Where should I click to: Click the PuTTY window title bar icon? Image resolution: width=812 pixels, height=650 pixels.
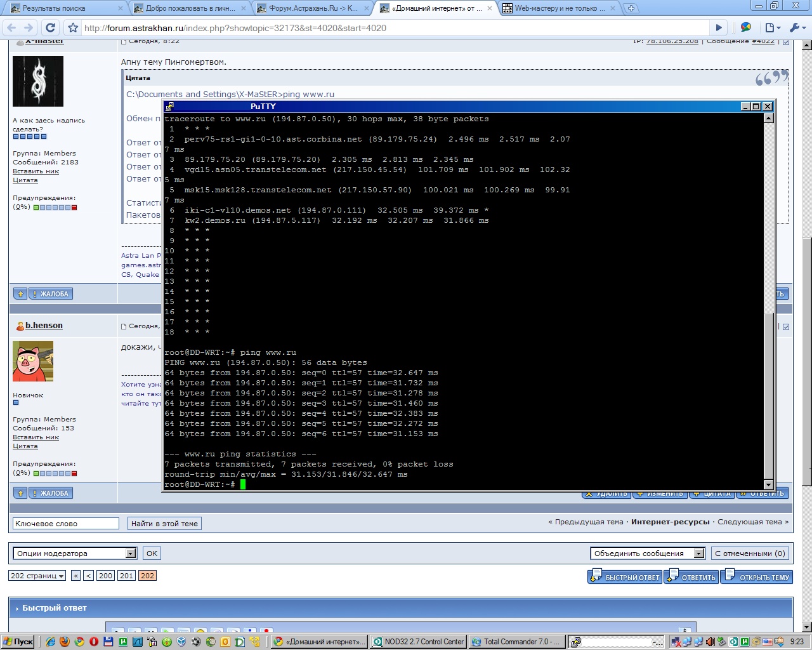pos(169,107)
